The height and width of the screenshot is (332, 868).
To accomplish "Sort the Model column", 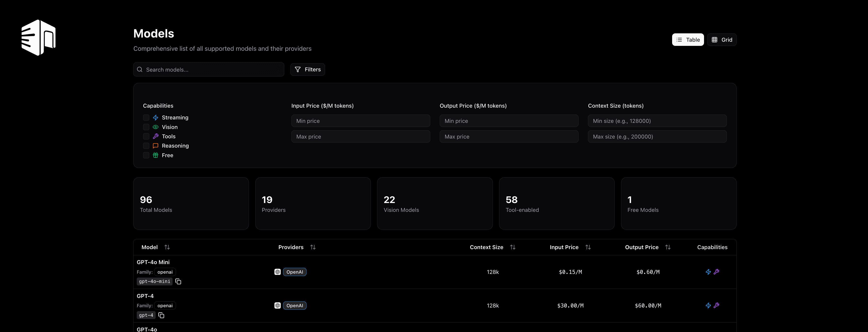I will (167, 247).
